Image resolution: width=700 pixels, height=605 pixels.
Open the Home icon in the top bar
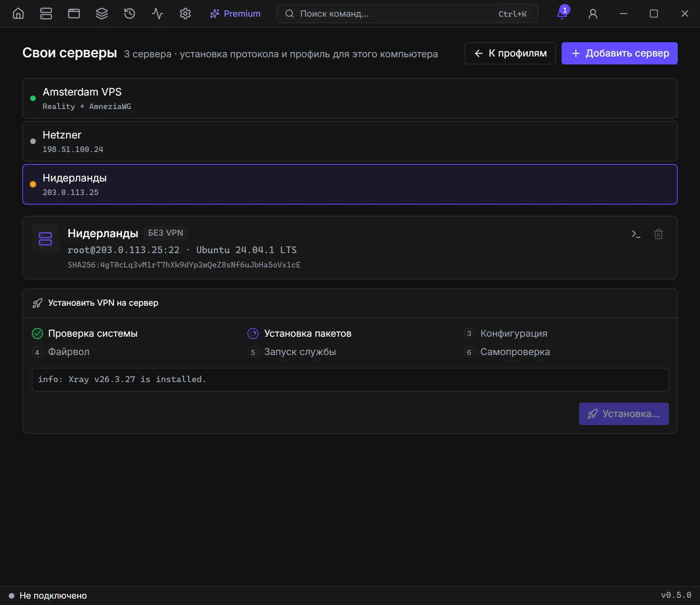tap(18, 14)
